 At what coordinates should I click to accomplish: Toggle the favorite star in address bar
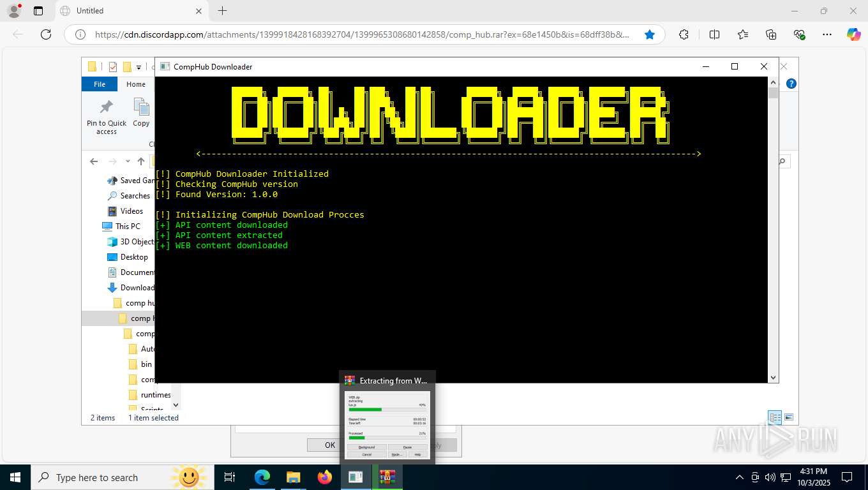650,34
